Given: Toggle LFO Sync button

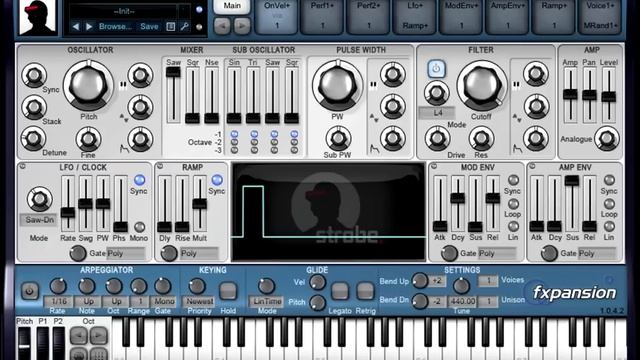Looking at the screenshot, I should point(139,180).
